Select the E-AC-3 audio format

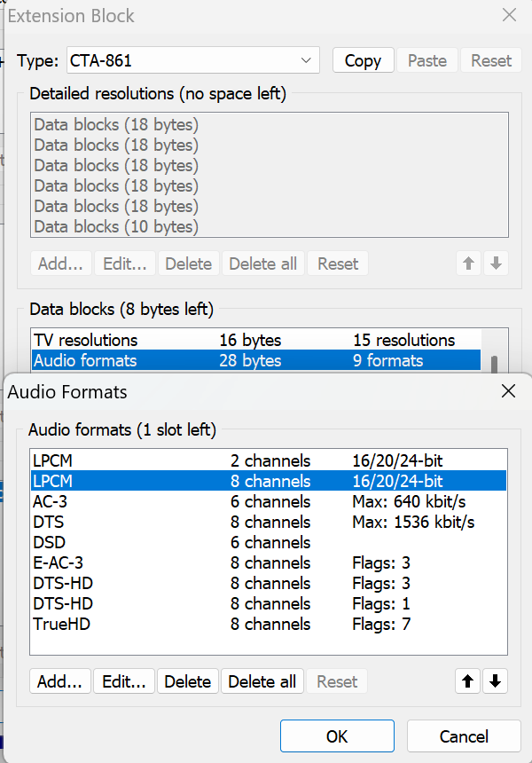266,562
